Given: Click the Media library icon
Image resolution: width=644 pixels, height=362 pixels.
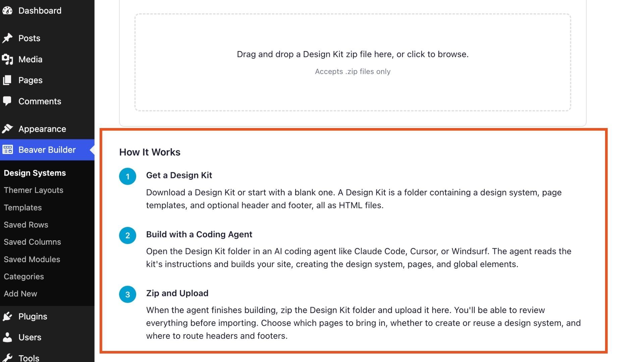Looking at the screenshot, I should [x=7, y=59].
